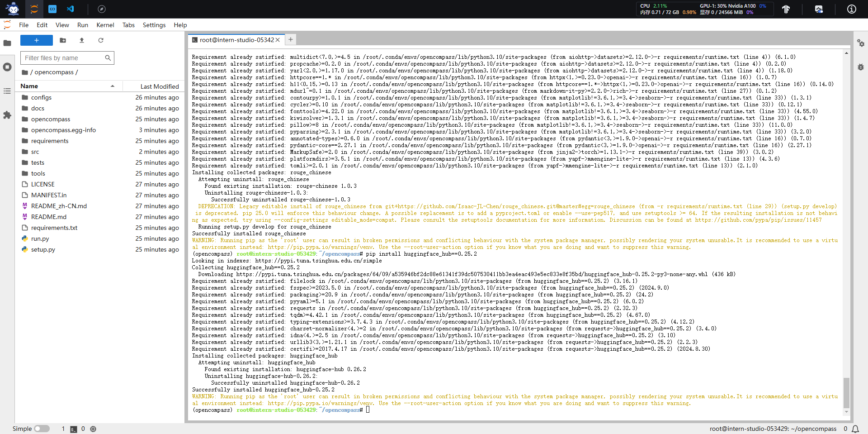868x434 pixels.
Task: Open the debugger bug icon on right sidebar
Action: pyautogui.click(x=861, y=67)
